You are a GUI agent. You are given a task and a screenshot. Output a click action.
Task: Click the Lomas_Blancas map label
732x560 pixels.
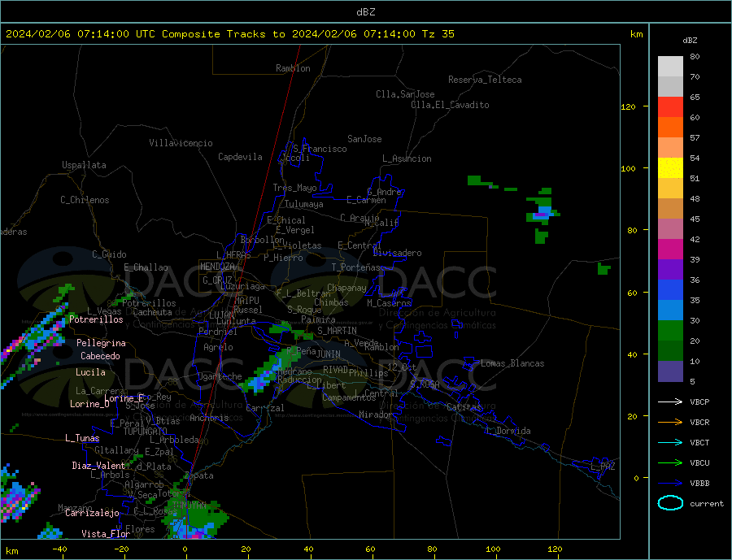click(x=512, y=363)
